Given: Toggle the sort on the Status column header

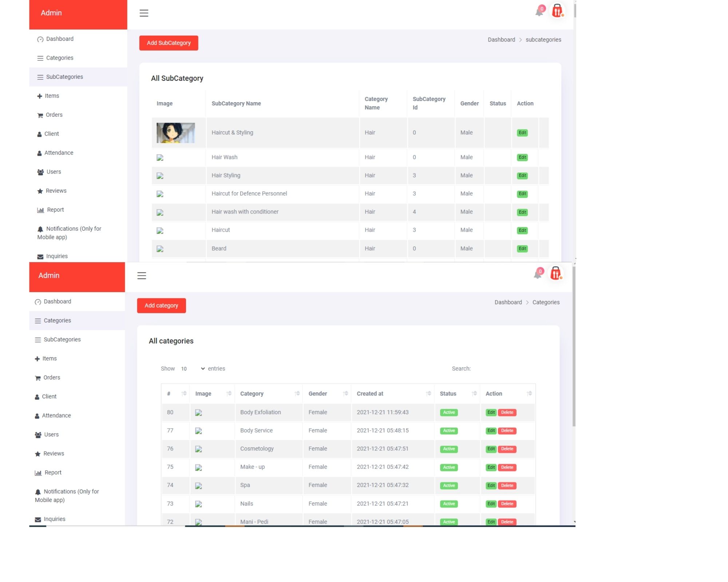Looking at the screenshot, I should tap(474, 394).
